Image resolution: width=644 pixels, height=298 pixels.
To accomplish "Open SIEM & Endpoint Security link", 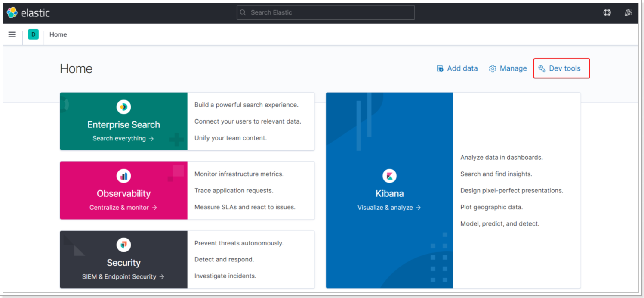I will [x=123, y=276].
